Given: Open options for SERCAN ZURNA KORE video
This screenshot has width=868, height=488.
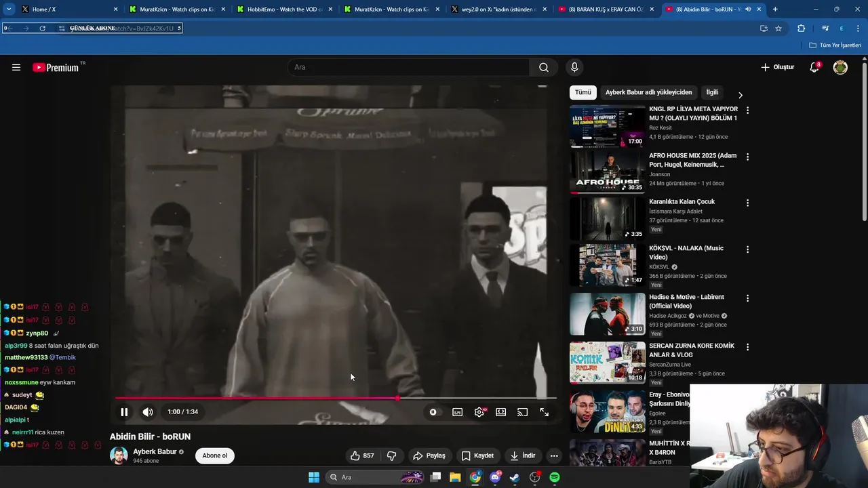Looking at the screenshot, I should click(747, 347).
